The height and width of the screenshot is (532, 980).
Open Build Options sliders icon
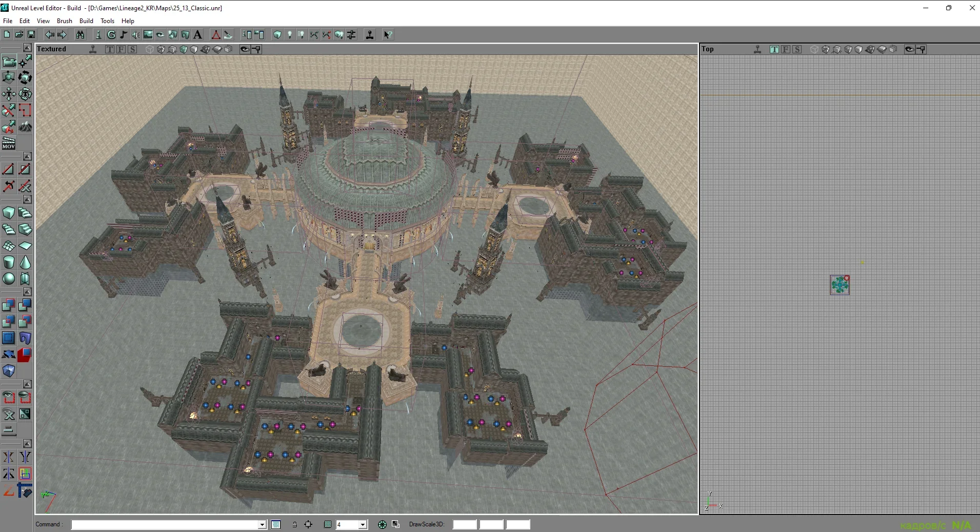click(x=351, y=34)
